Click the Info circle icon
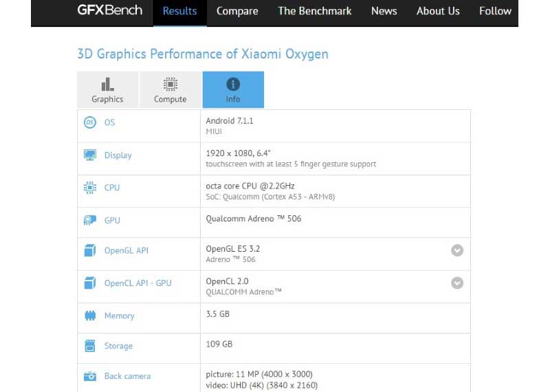The height and width of the screenshot is (392, 550). coord(233,84)
